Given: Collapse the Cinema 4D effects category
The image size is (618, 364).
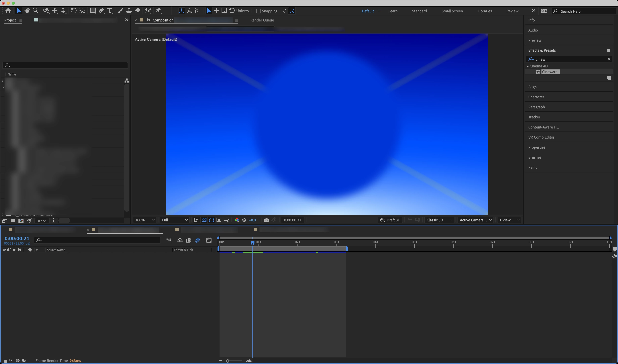Looking at the screenshot, I should pos(528,66).
